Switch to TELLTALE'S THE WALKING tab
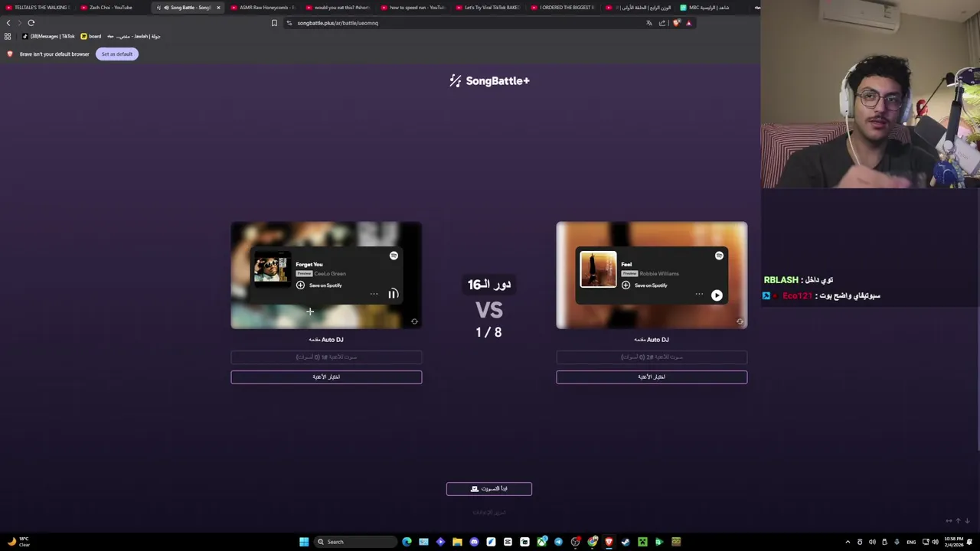980x551 pixels. [37, 8]
